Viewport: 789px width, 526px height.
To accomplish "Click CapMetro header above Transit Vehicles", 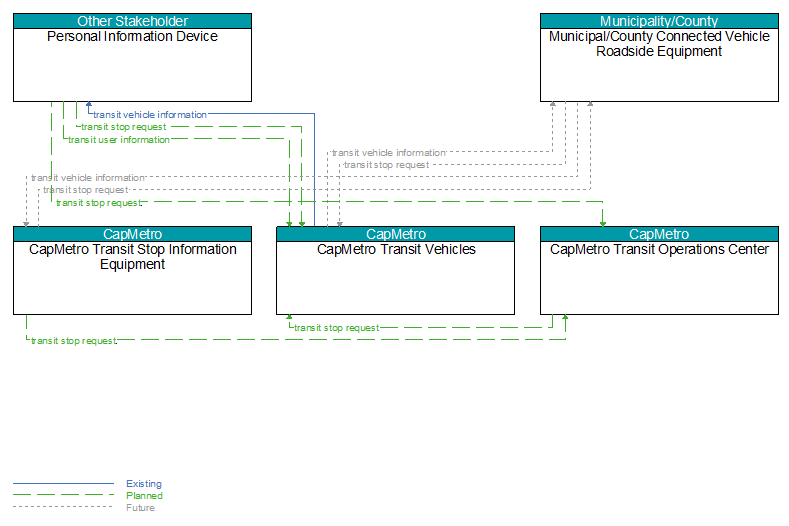I will coord(396,234).
